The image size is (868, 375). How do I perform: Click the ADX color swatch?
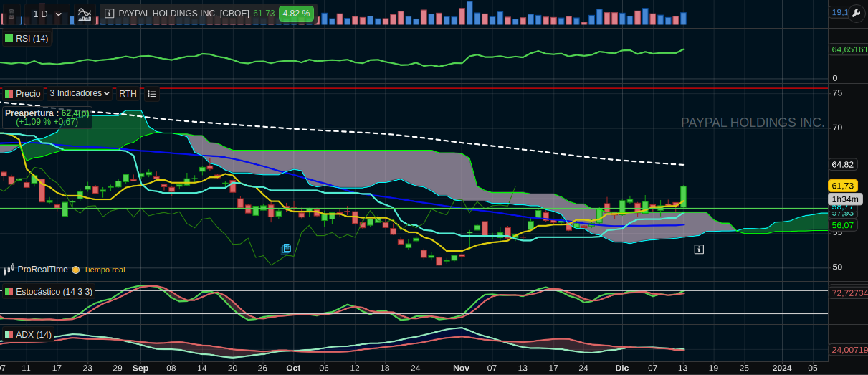[x=9, y=335]
